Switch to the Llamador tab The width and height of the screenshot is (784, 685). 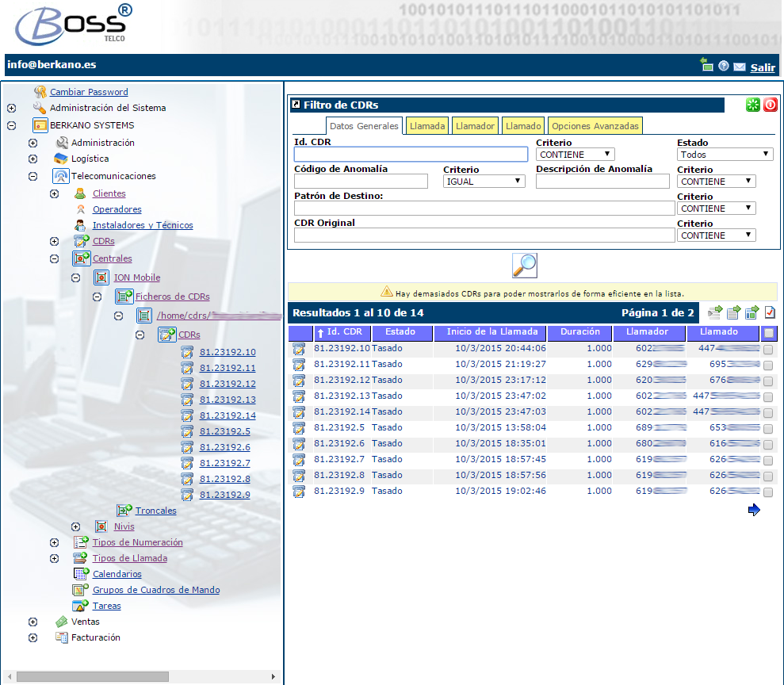(474, 124)
